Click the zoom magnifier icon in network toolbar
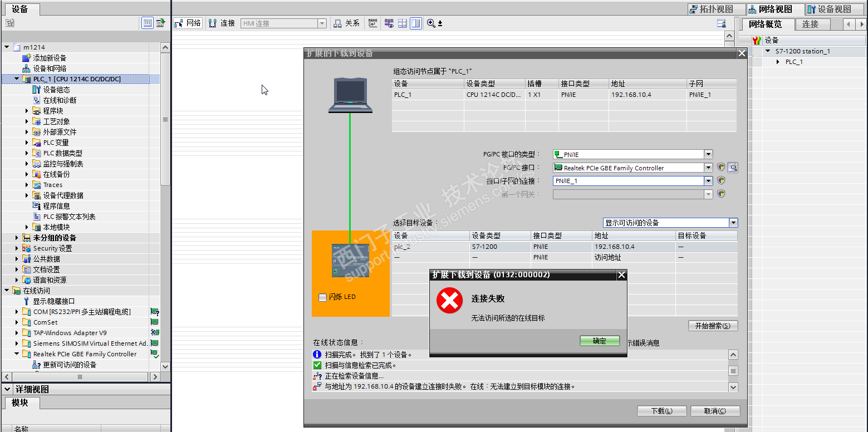 [x=431, y=23]
